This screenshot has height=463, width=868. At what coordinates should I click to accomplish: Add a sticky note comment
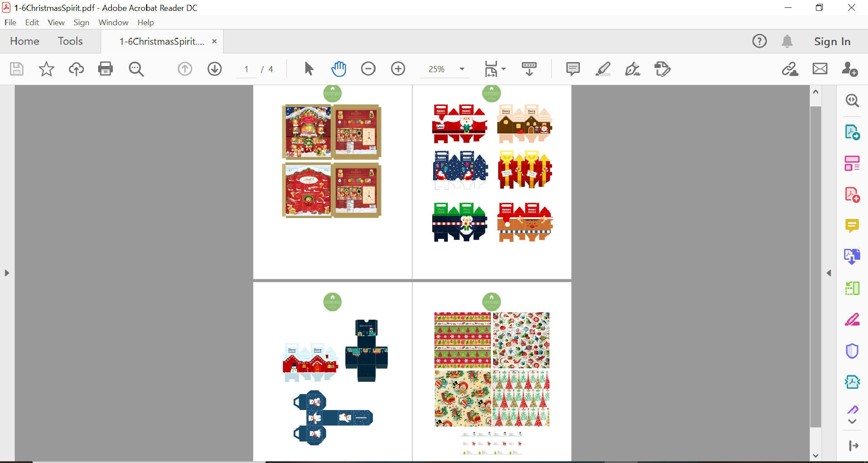(x=573, y=69)
